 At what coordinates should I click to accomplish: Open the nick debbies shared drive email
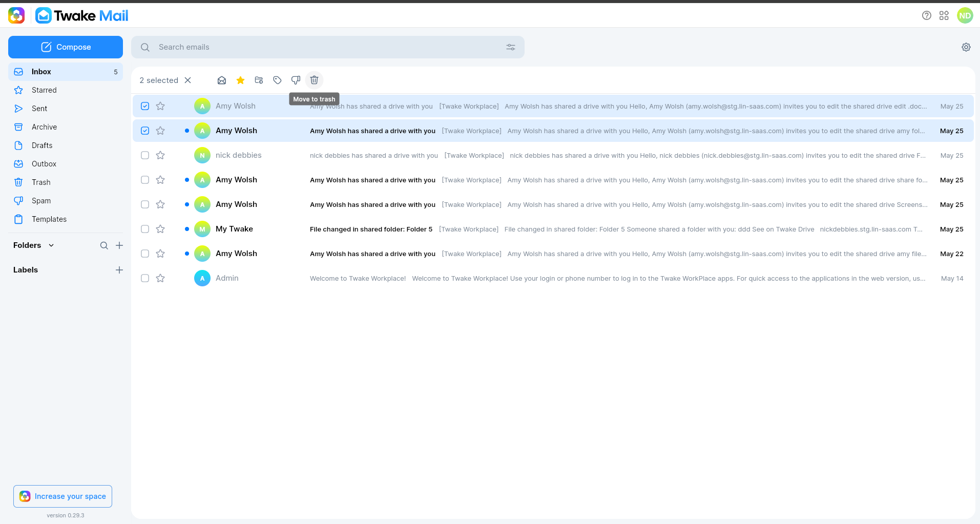(553, 155)
